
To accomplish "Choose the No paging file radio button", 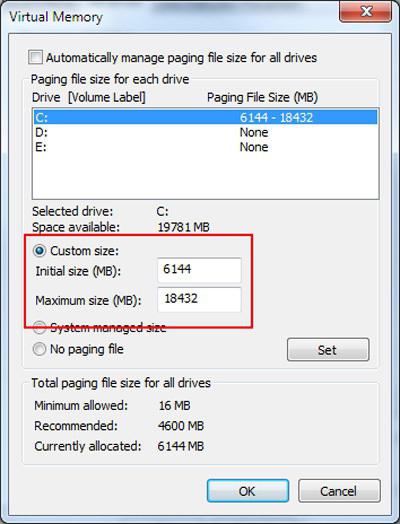I will (39, 349).
